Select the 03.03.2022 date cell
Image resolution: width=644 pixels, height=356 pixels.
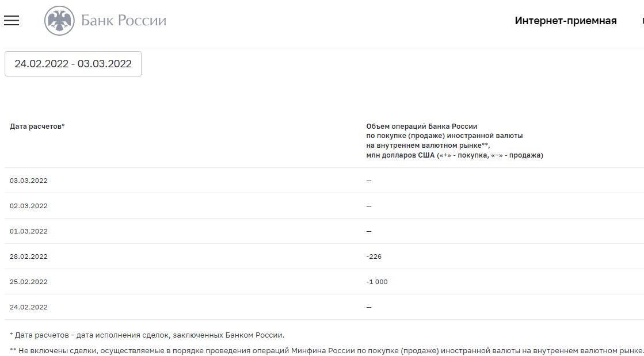coord(29,181)
